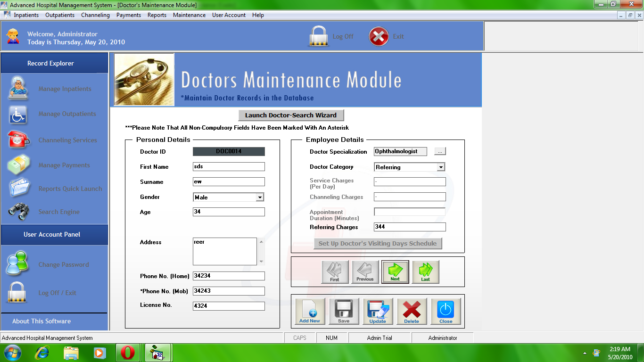Click the Log Off padlock icon
Screen dimensions: 644x362
(x=319, y=36)
